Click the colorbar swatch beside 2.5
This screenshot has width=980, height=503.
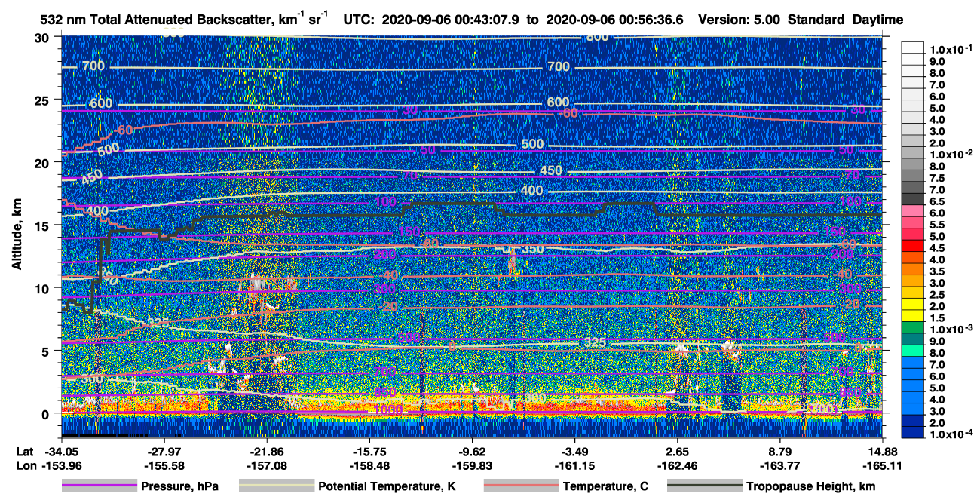914,293
